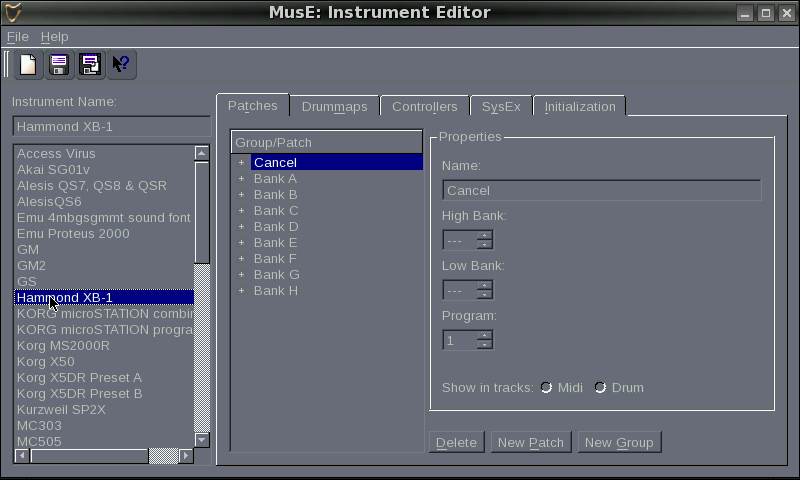The width and height of the screenshot is (800, 480).
Task: Click the patch Name field
Action: [x=602, y=190]
